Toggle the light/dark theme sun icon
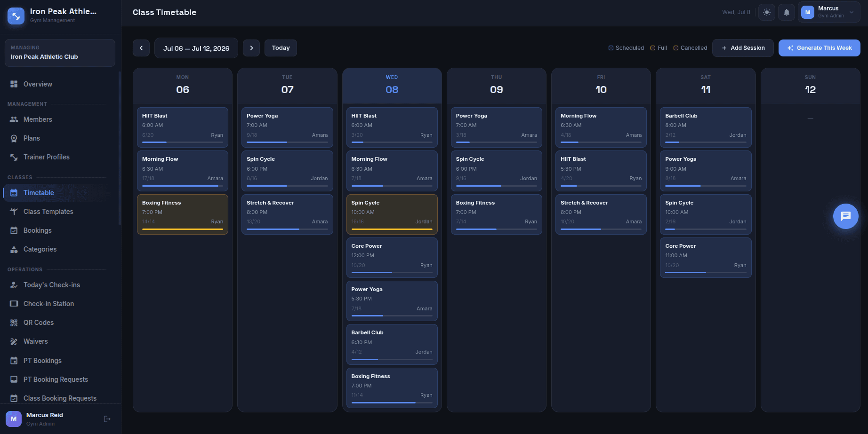Screen dimensions: 868x434 (767, 12)
